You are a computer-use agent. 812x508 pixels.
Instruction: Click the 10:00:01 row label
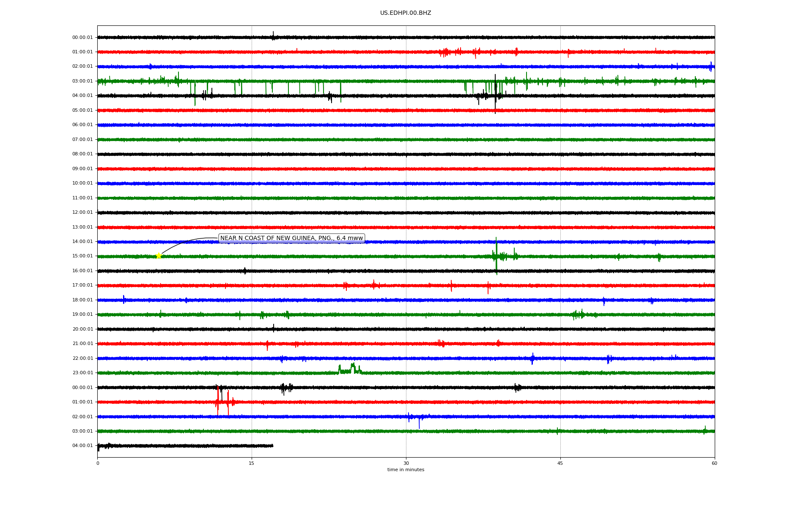(x=82, y=183)
